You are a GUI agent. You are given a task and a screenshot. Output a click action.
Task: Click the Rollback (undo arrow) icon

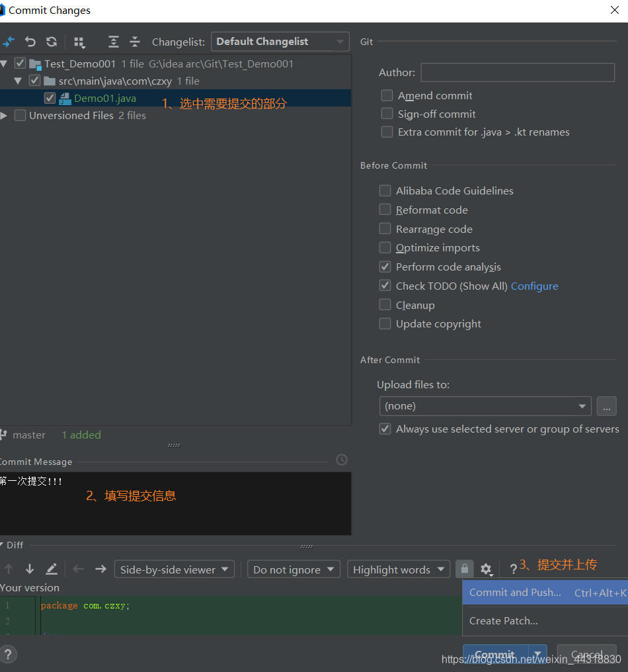point(30,42)
